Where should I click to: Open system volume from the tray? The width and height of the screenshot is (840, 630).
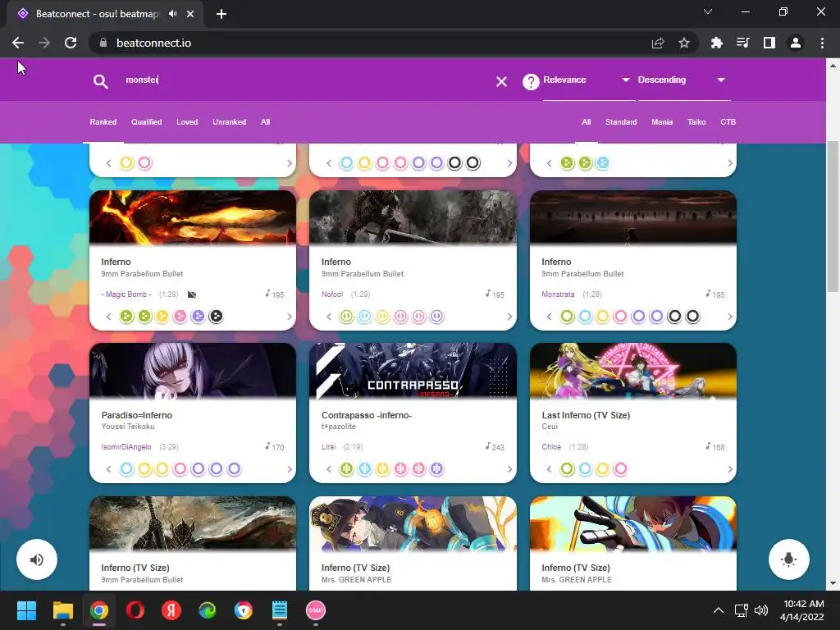pos(760,610)
